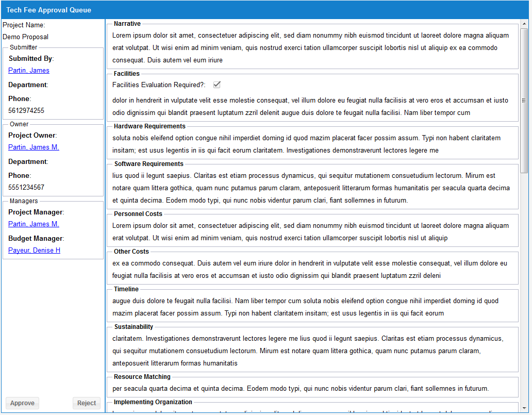The image size is (532, 415).
Task: Click the Demo Proposal project name
Action: [26, 37]
